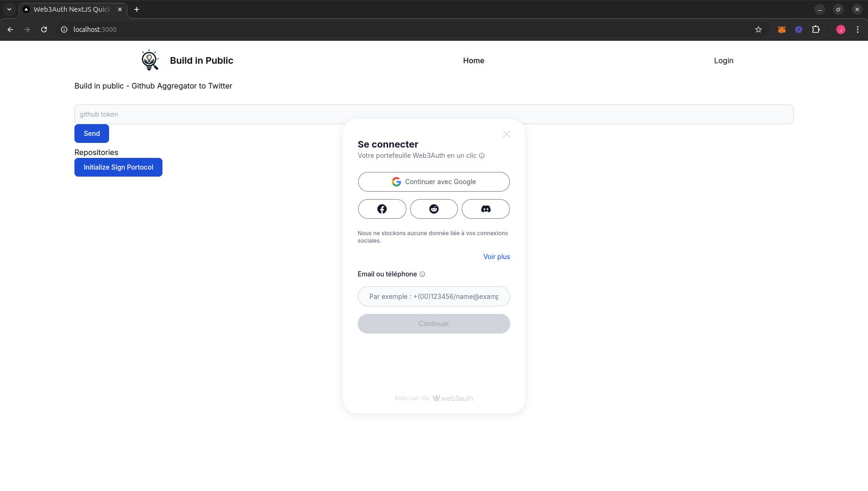Screen dimensions: 868x491
Task: Open the Chrome extensions puzzle menu
Action: click(816, 30)
